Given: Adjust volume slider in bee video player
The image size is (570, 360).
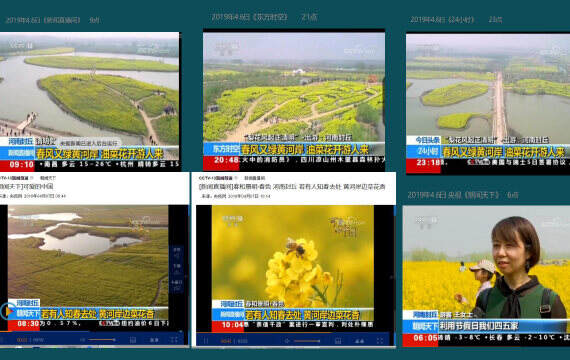Looking at the screenshot, I should click(307, 341).
